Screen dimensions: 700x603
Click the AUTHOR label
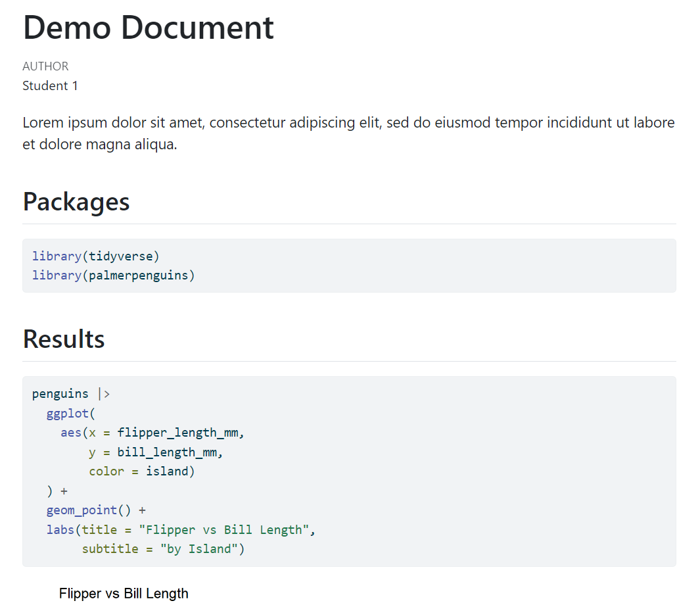point(45,66)
